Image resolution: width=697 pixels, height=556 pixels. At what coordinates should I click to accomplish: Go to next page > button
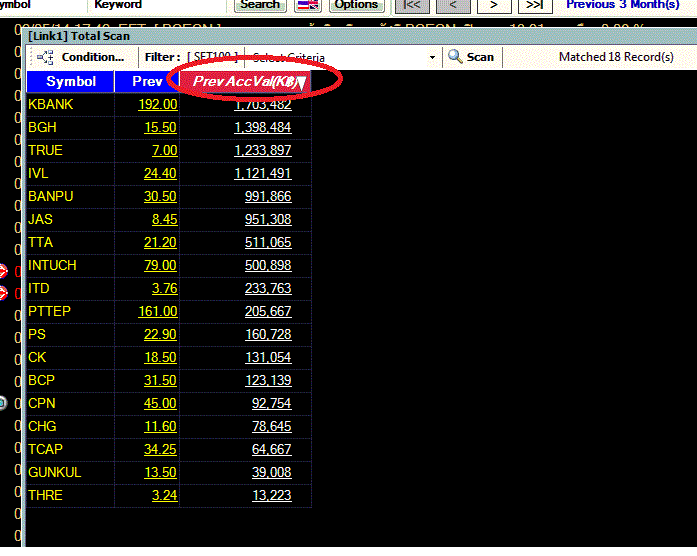(494, 5)
